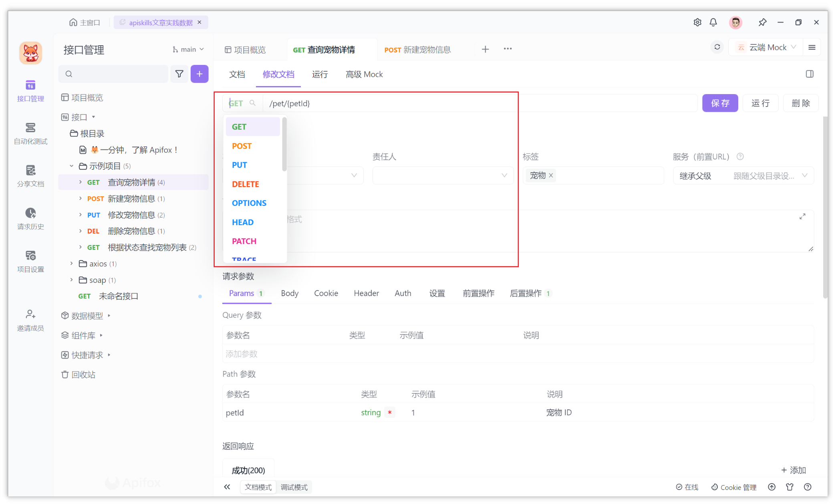Open the notifications bell

pyautogui.click(x=713, y=22)
